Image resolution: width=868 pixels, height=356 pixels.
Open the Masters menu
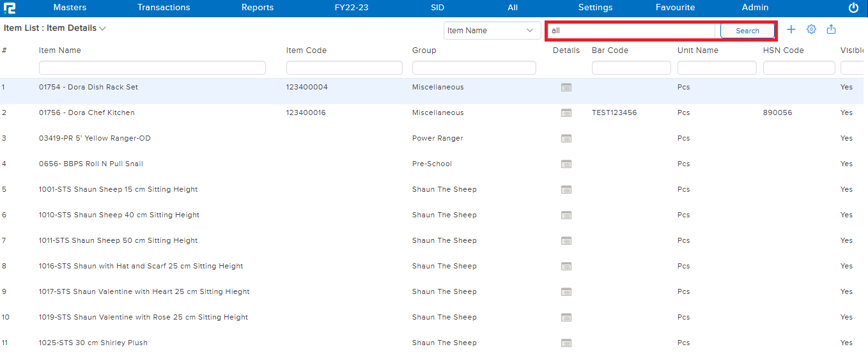point(70,8)
